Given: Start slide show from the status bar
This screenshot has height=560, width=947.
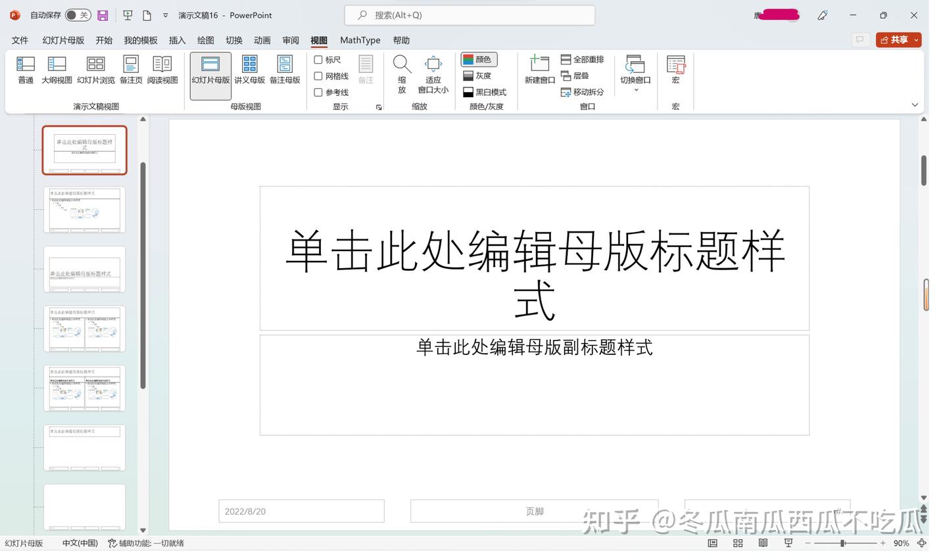Looking at the screenshot, I should coord(787,543).
